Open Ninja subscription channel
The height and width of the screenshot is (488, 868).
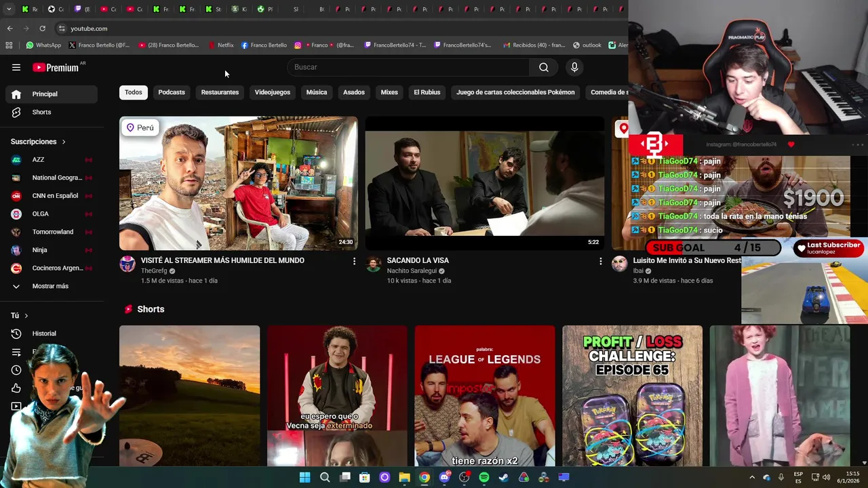[52, 250]
